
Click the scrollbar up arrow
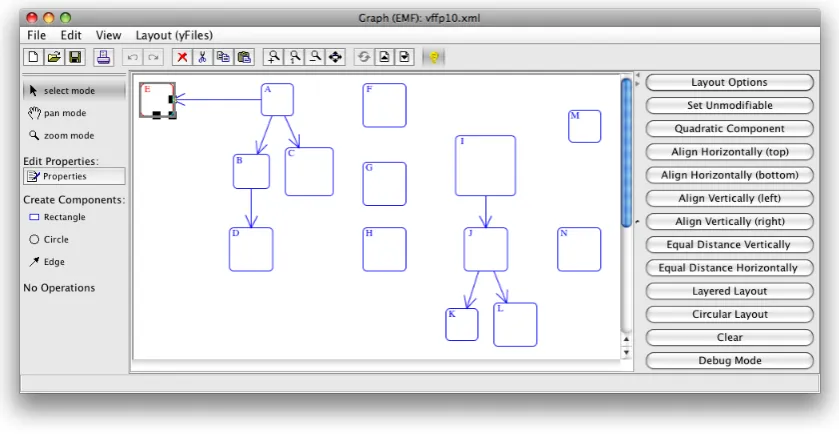tap(626, 339)
